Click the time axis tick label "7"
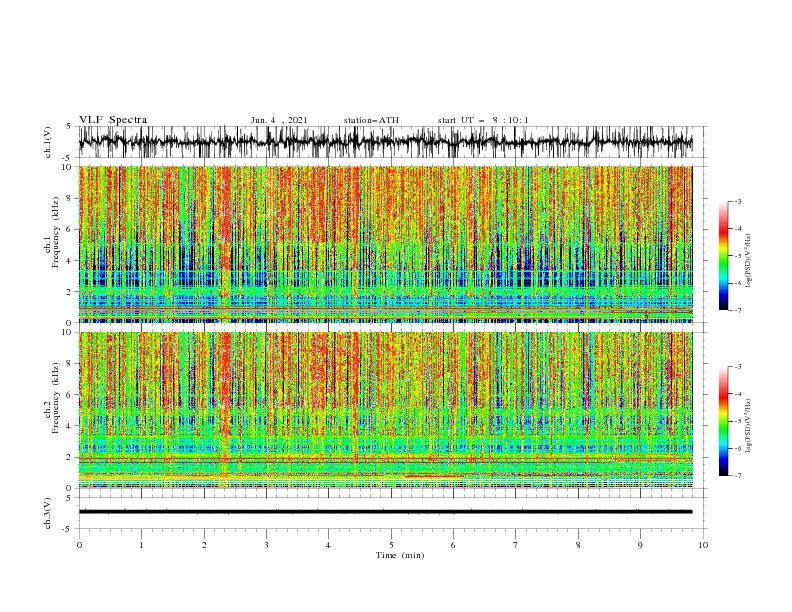Image resolution: width=792 pixels, height=612 pixels. tap(516, 545)
